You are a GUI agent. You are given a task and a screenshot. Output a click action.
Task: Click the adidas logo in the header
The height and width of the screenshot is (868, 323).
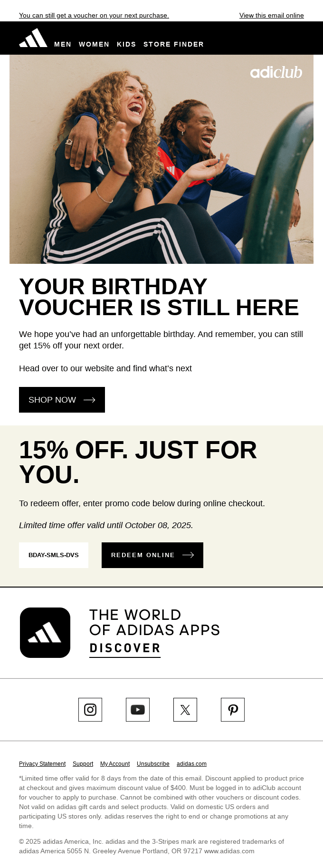coord(32,38)
